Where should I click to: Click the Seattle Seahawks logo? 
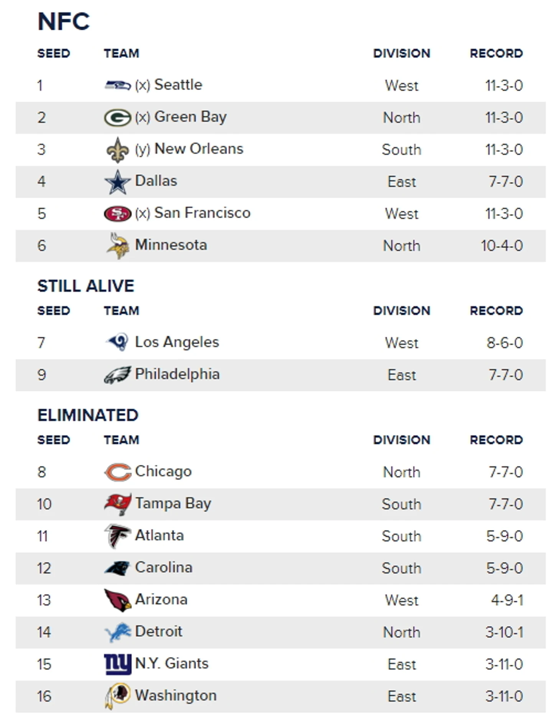coord(118,85)
